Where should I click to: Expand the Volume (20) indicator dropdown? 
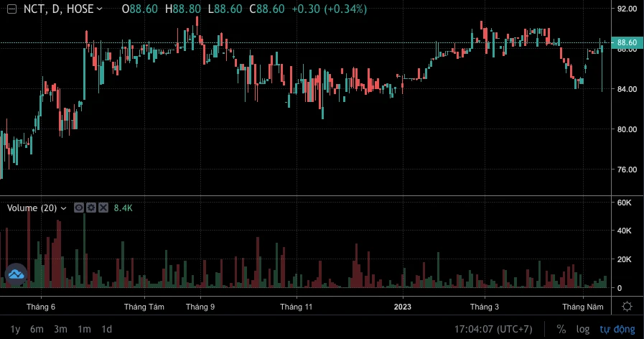tap(64, 208)
